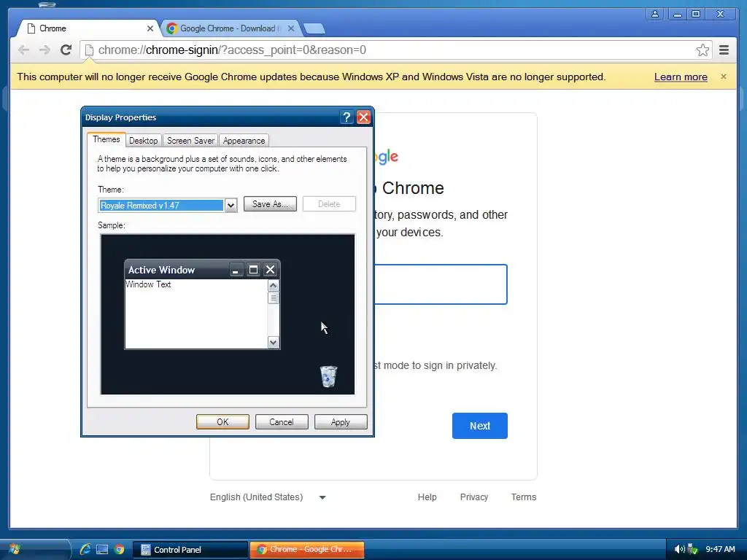Open the Chrome profile user icon
Image resolution: width=747 pixels, height=560 pixels.
(655, 14)
